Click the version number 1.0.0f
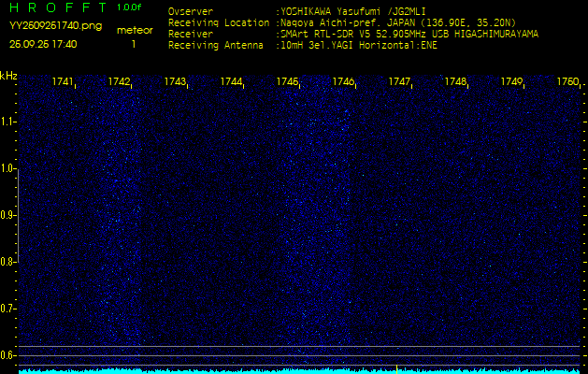Screen dimensions: 588x374 [129, 7]
